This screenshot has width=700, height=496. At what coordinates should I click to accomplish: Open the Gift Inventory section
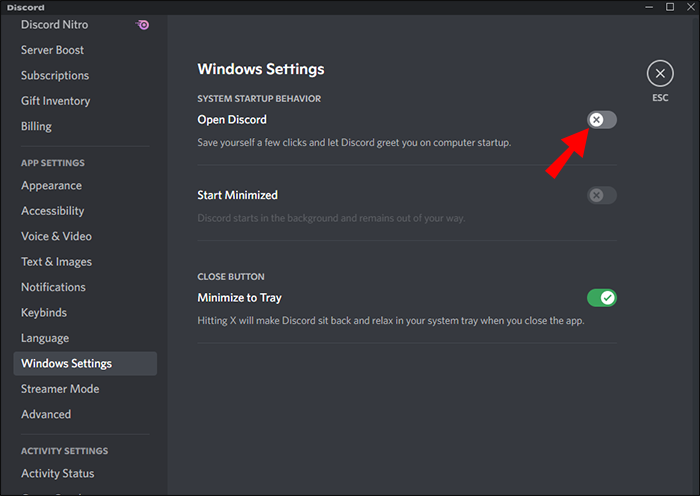56,101
